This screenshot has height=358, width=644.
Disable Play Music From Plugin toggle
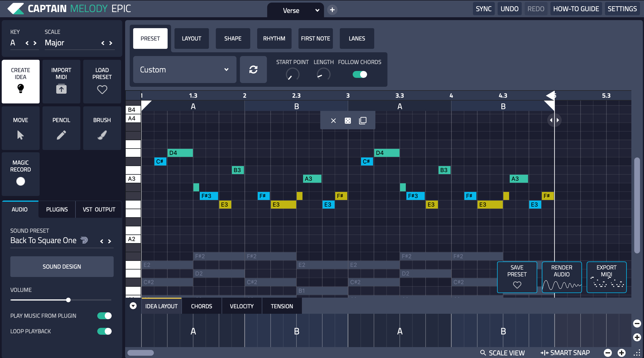tap(104, 316)
